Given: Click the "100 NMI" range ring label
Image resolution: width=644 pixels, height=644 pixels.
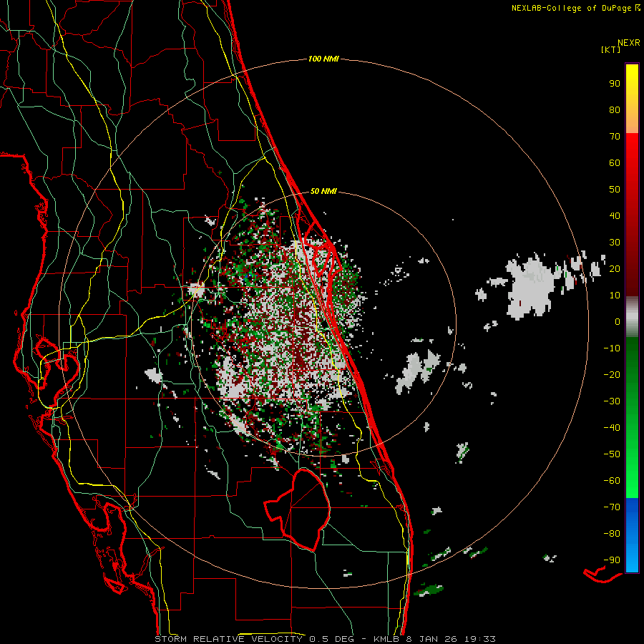Looking at the screenshot, I should pos(323,59).
